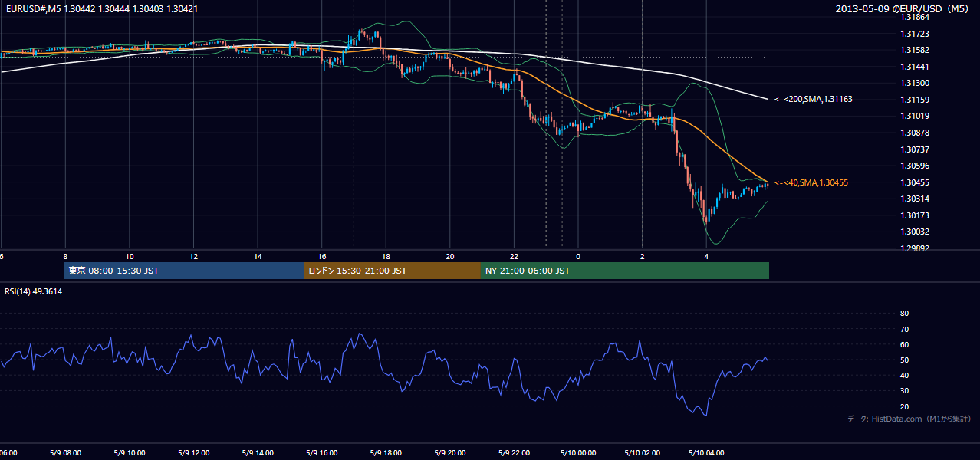Click price axis value 1.30032
Viewport: 980px width, 460px height.
pyautogui.click(x=916, y=232)
